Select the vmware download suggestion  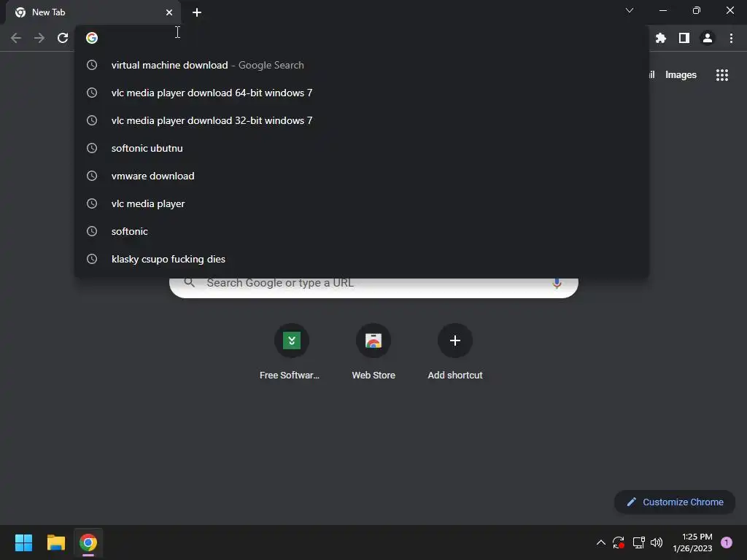pyautogui.click(x=362, y=176)
